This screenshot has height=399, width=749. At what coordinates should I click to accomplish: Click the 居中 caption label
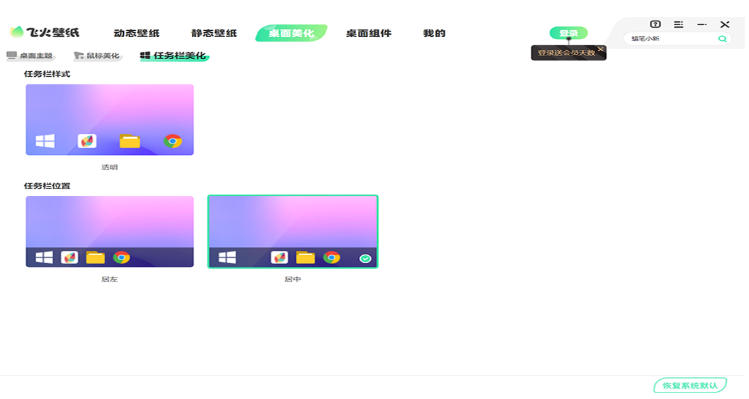pyautogui.click(x=293, y=279)
